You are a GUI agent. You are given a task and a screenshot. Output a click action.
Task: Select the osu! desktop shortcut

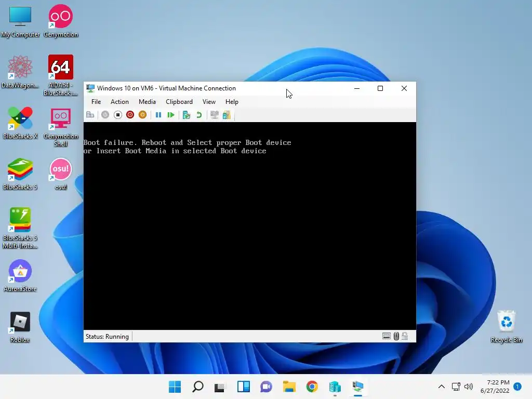pos(61,174)
